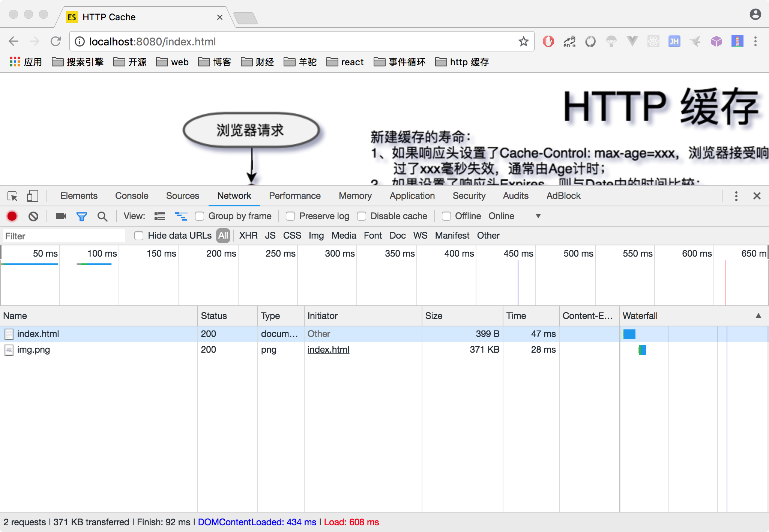This screenshot has height=532, width=769.
Task: Open the Online throttling dropdown
Action: (x=538, y=216)
